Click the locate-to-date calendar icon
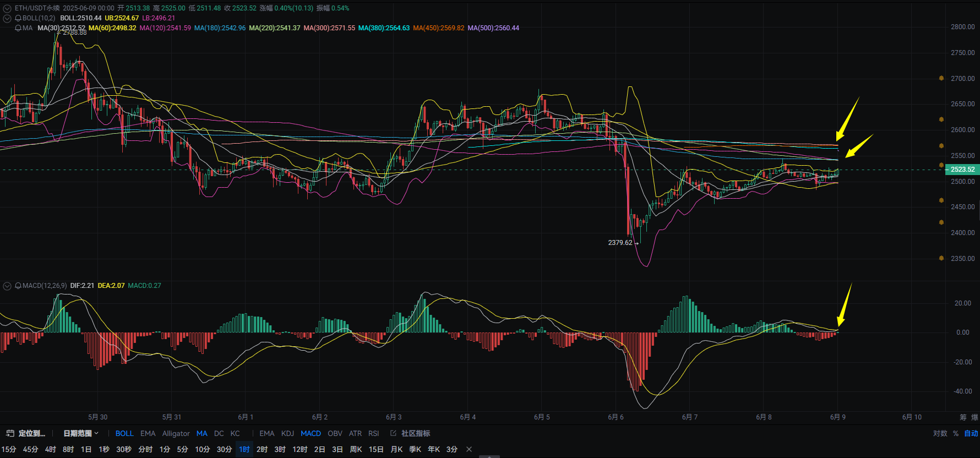The image size is (980, 458). (x=10, y=433)
